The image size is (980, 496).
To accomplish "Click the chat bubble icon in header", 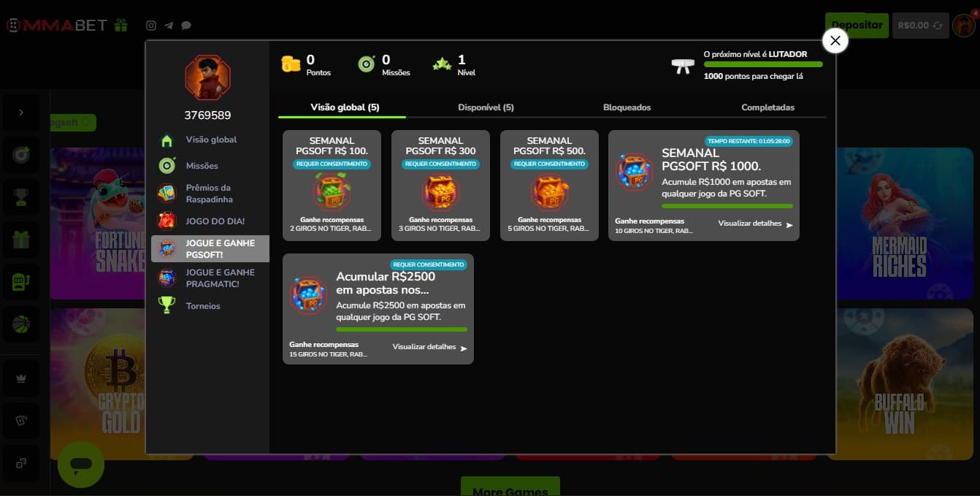I will click(186, 26).
